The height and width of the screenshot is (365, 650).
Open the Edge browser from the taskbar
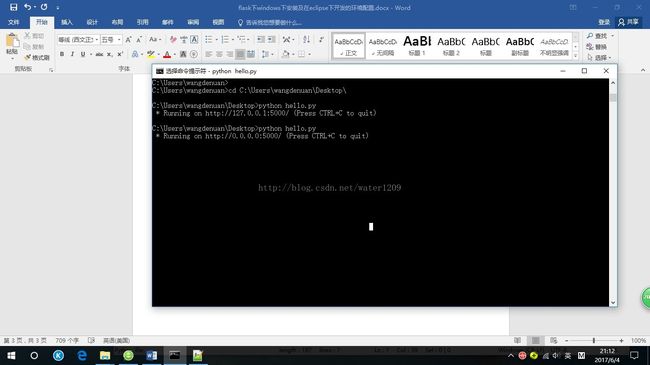(x=82, y=355)
